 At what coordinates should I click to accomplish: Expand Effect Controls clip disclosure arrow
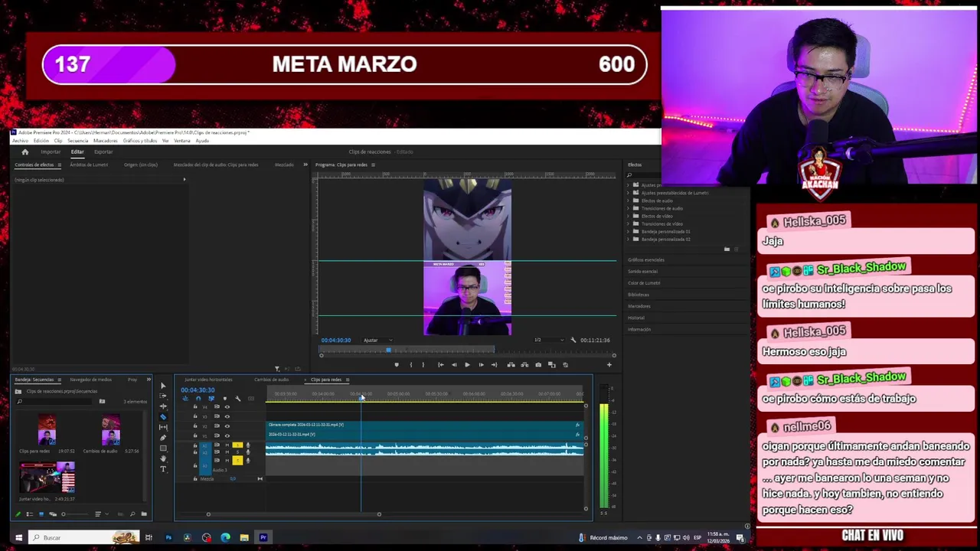pyautogui.click(x=184, y=180)
